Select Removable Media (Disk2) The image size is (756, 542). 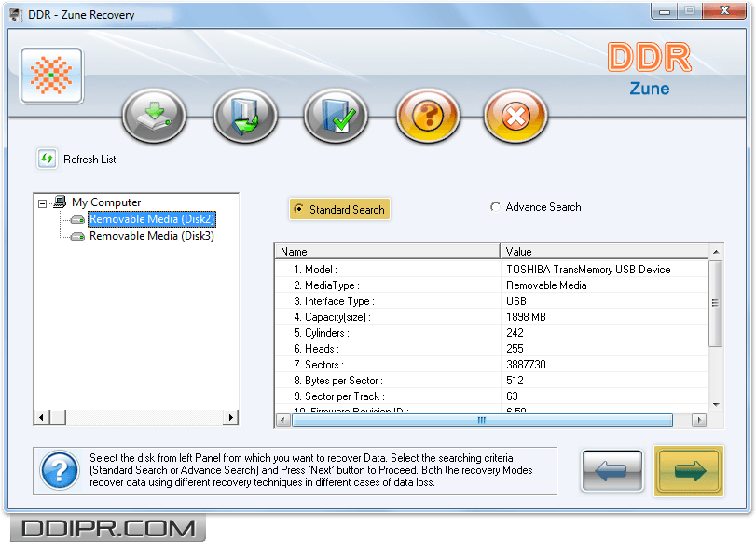(x=152, y=219)
